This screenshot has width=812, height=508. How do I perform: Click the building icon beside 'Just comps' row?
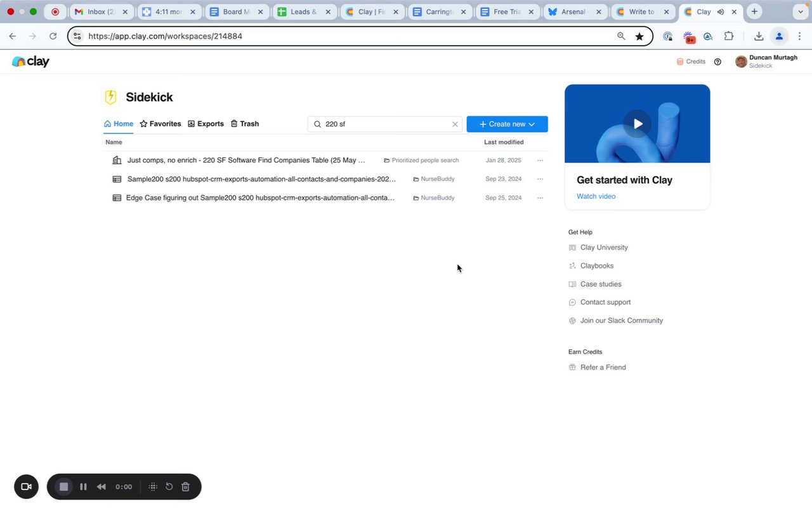(117, 161)
